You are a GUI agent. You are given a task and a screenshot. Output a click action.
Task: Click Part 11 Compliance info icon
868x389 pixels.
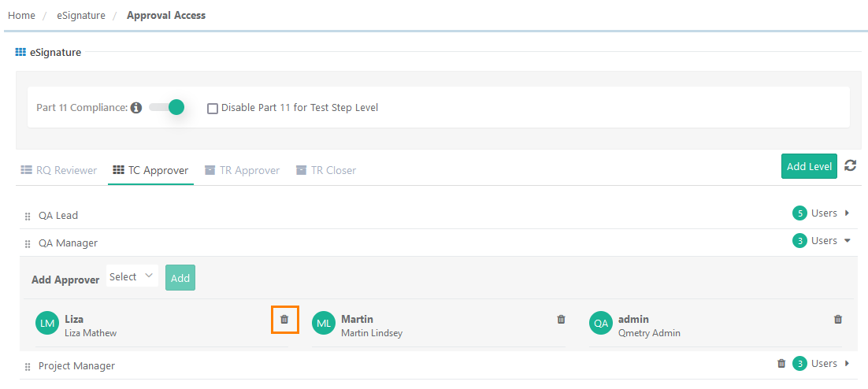[136, 108]
